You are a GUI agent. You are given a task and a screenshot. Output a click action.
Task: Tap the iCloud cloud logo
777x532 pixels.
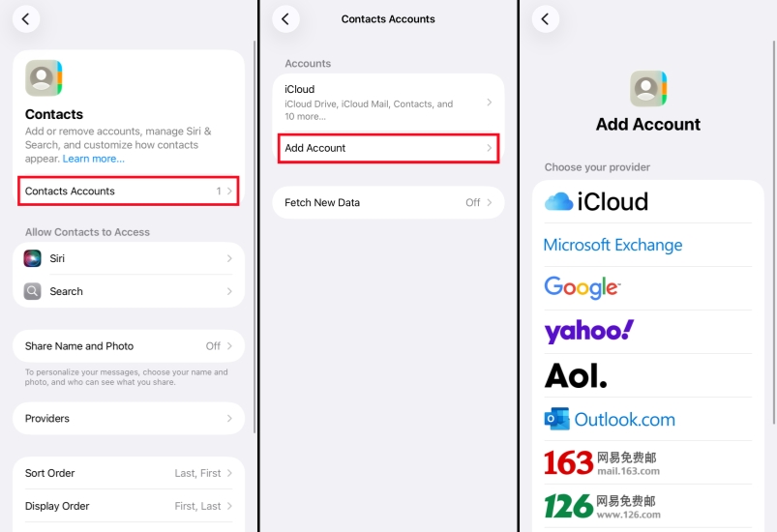click(x=558, y=201)
